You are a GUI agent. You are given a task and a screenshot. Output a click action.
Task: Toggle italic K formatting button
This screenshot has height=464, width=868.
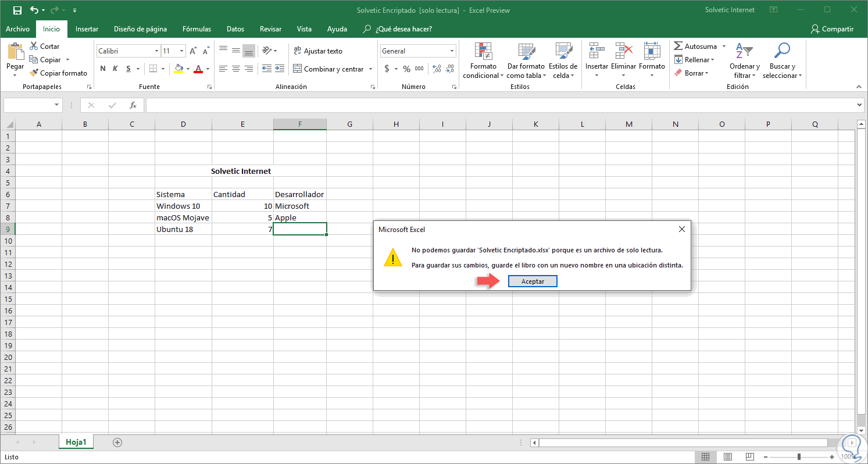point(115,69)
